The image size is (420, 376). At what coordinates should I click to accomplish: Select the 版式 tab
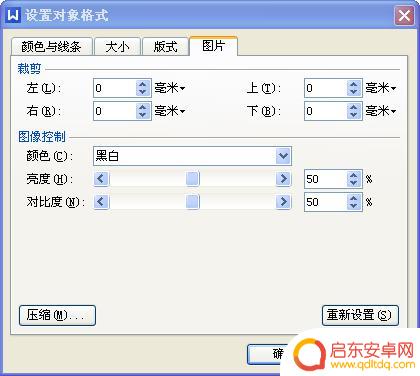[x=165, y=46]
